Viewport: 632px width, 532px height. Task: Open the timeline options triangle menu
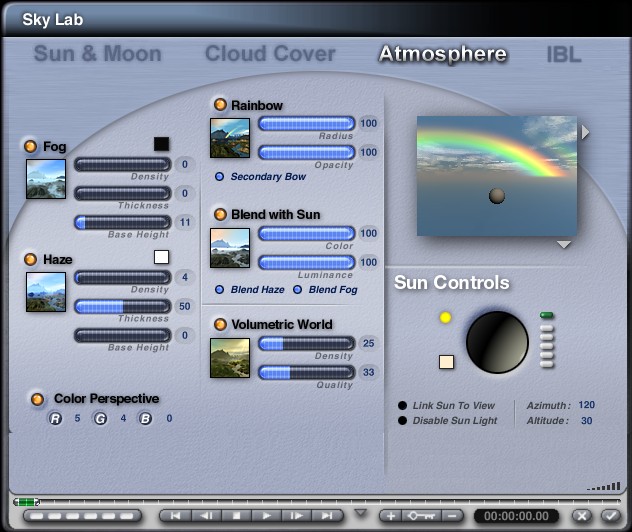click(x=360, y=514)
